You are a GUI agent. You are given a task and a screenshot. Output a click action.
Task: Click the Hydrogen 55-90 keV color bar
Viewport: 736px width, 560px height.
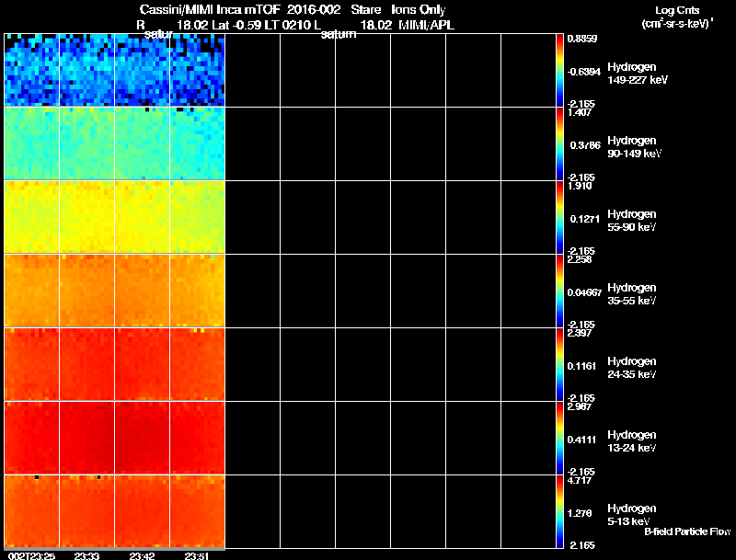click(x=559, y=217)
